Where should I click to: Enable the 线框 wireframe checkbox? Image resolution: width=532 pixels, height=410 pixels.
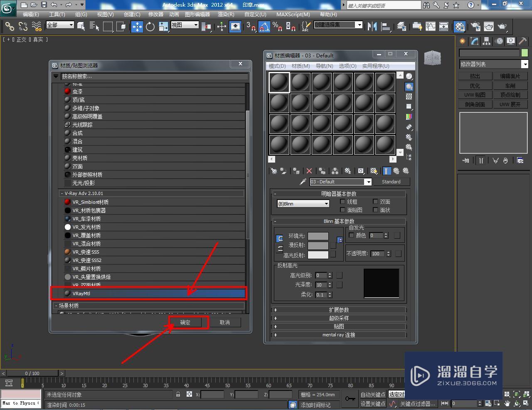343,201
